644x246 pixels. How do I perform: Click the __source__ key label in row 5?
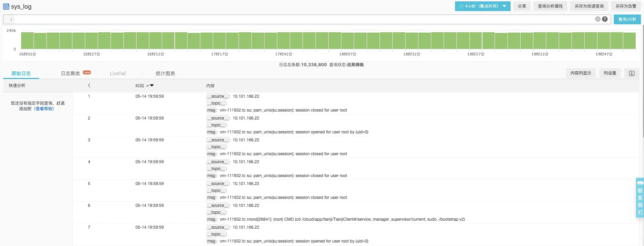(x=218, y=184)
